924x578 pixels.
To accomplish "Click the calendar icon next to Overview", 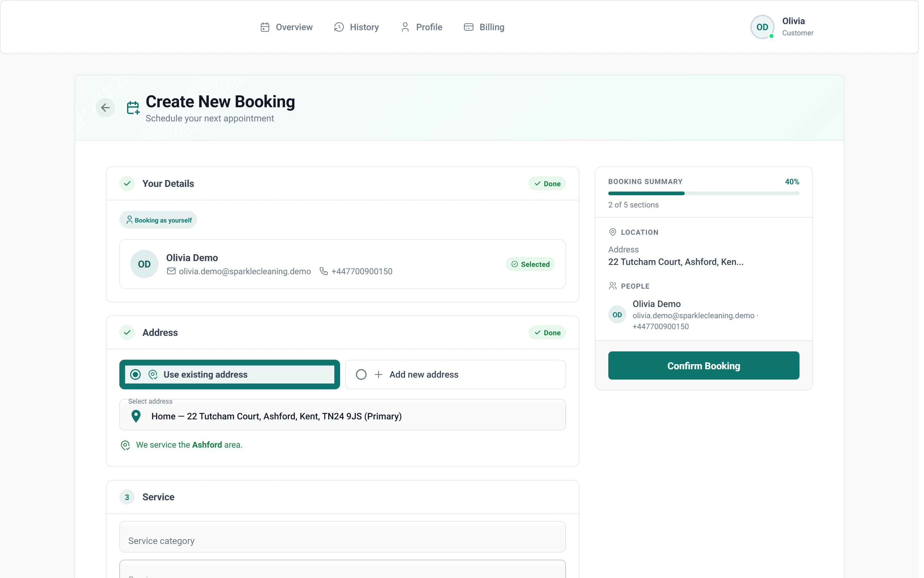I will tap(265, 27).
